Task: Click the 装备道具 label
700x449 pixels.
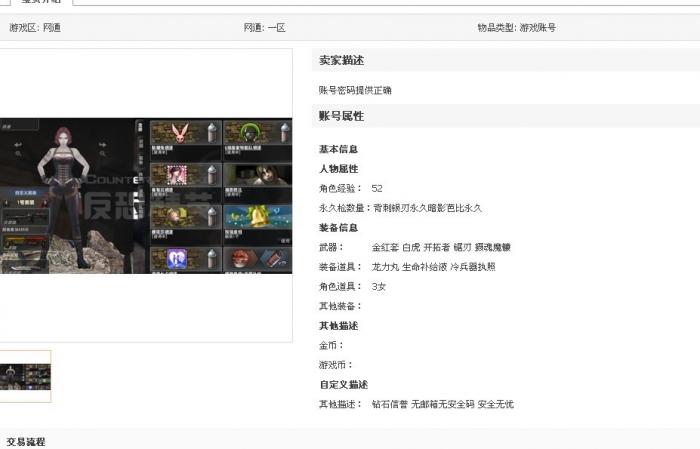Action: tap(340, 267)
